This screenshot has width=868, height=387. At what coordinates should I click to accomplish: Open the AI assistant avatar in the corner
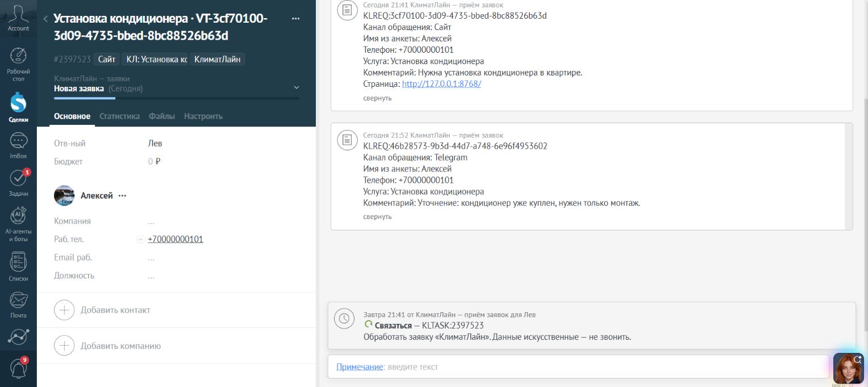(848, 368)
